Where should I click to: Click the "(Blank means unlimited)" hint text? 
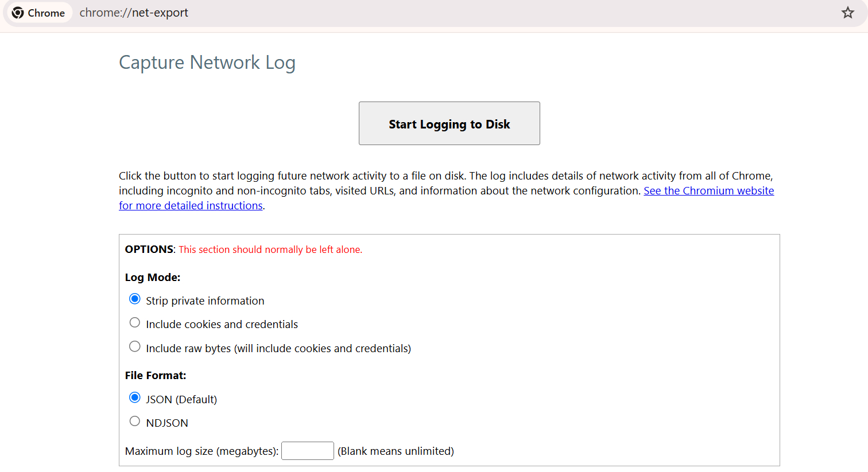click(396, 451)
